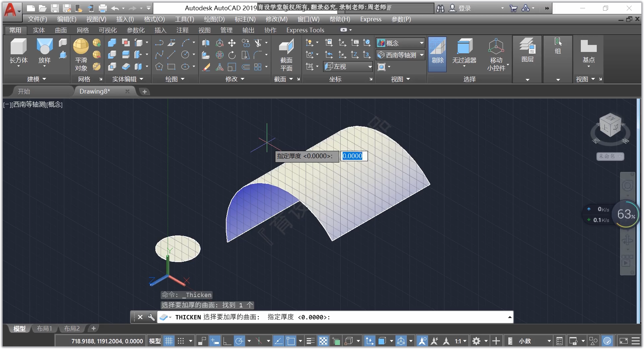Switch to the 曲面 ribbon tab
This screenshot has height=349, width=644.
click(x=61, y=30)
